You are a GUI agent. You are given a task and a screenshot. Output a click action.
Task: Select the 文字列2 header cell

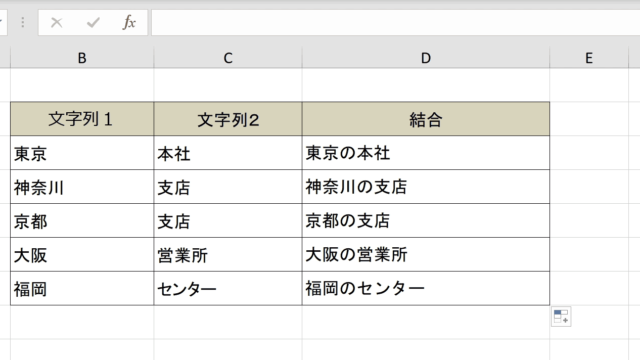[228, 119]
